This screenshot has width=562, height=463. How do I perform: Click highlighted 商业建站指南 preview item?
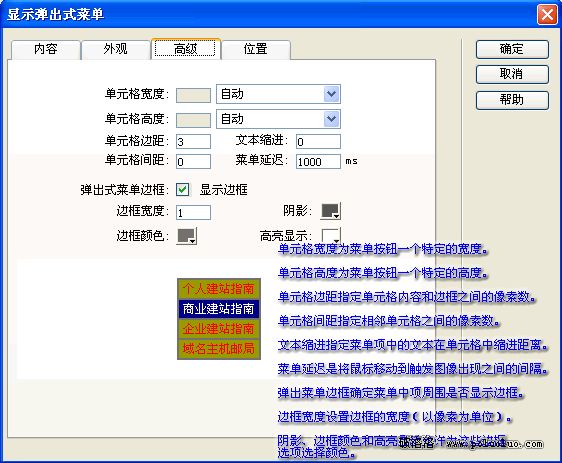219,309
